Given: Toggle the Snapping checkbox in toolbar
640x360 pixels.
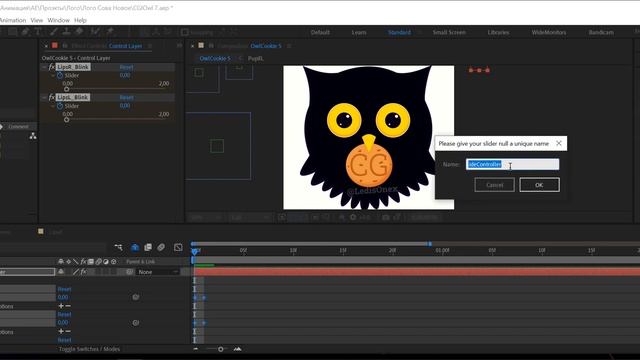Looking at the screenshot, I should 185,32.
